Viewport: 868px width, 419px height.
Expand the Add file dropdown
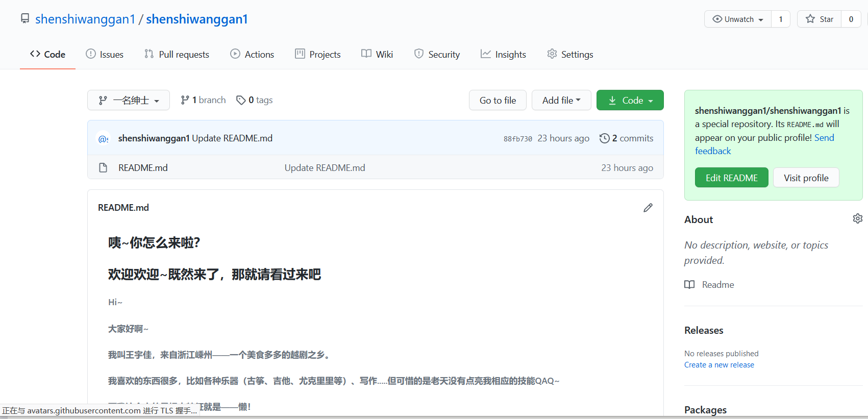pos(561,100)
